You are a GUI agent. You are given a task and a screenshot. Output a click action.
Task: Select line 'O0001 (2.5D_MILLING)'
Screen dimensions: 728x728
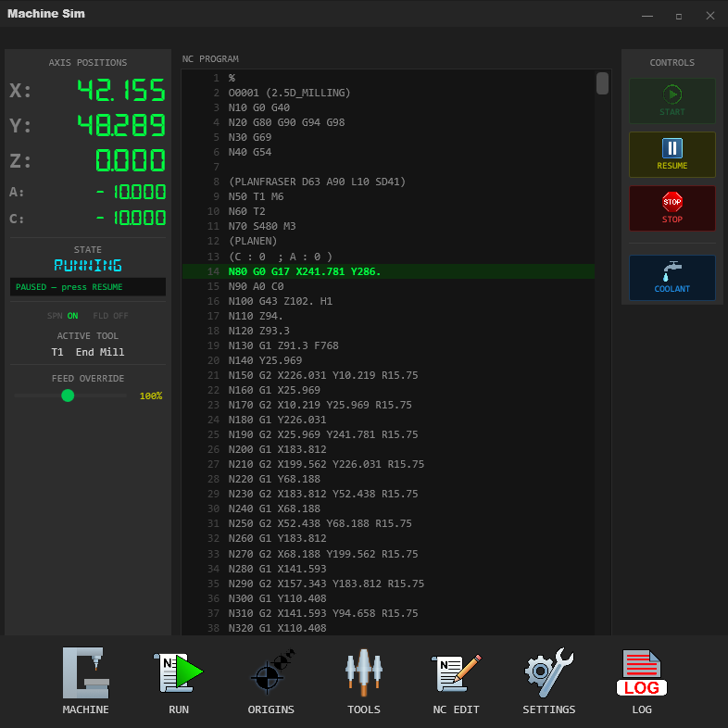pos(388,93)
